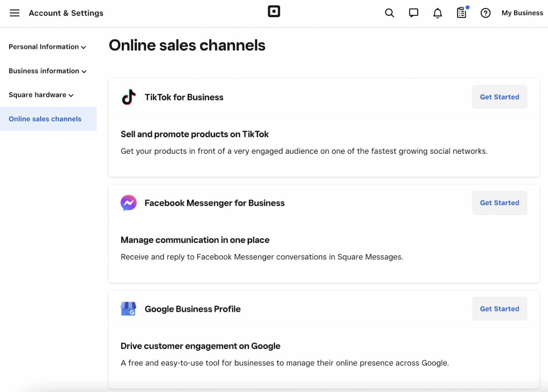
Task: Click the Account & Settings heading
Action: tap(66, 13)
